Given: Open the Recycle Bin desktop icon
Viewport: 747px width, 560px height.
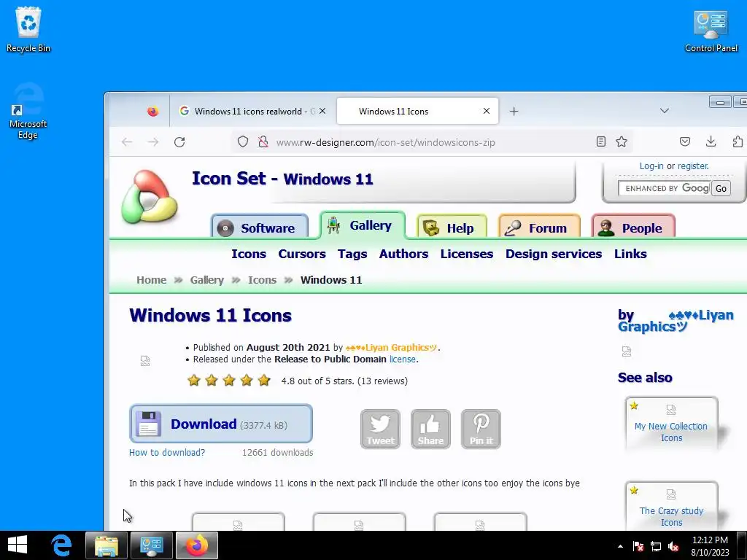Looking at the screenshot, I should [x=28, y=29].
